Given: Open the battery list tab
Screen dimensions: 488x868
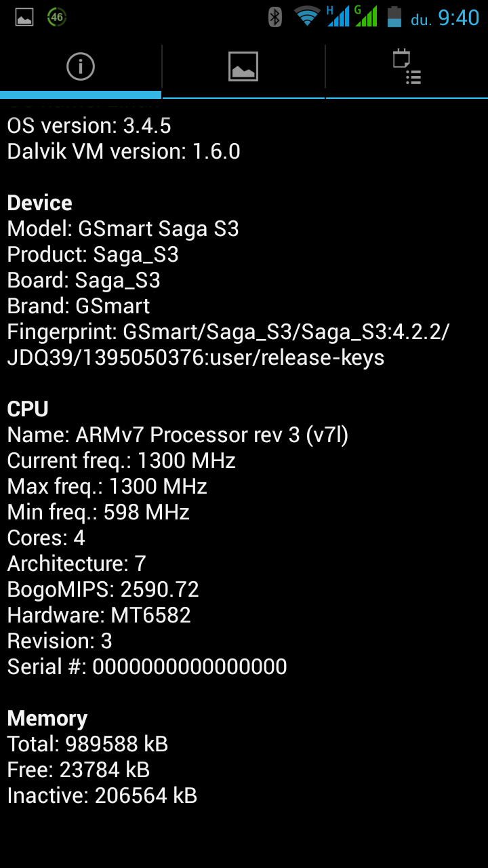Looking at the screenshot, I should (x=407, y=66).
